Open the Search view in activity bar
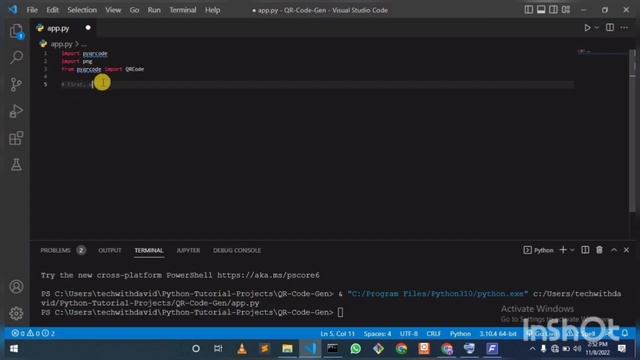This screenshot has height=360, width=640. (x=16, y=57)
